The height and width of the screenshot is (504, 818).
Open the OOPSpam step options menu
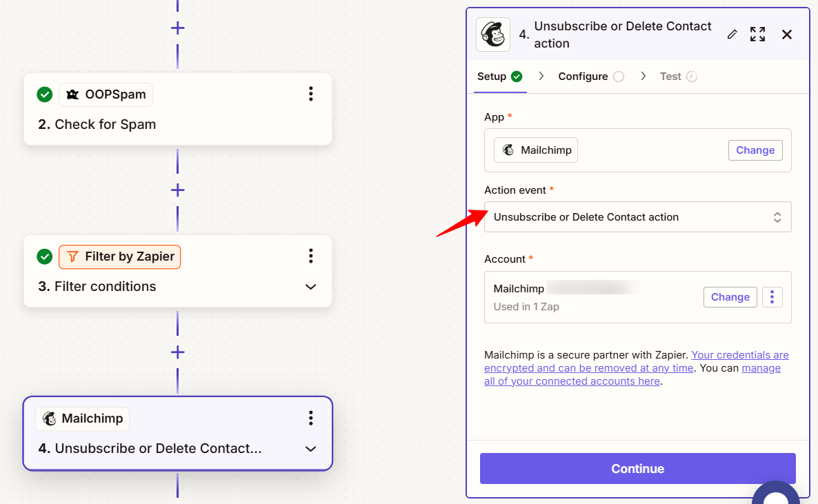[310, 94]
